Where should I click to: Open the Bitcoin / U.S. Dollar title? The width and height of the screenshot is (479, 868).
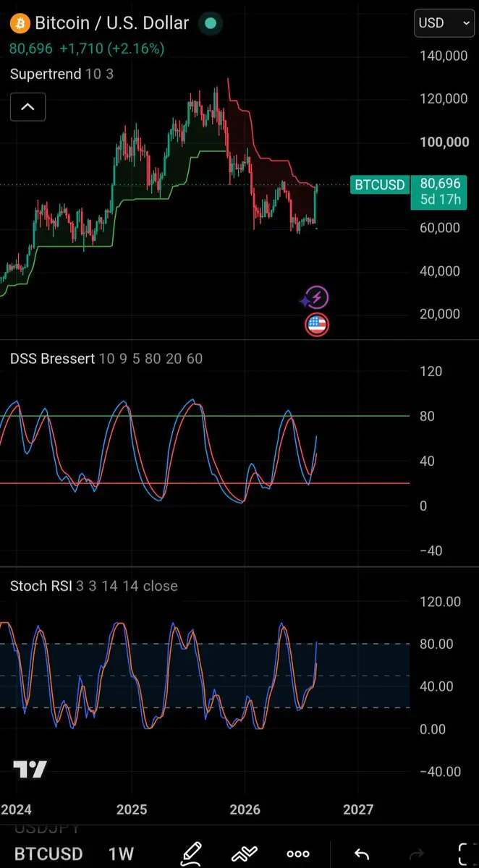point(112,23)
